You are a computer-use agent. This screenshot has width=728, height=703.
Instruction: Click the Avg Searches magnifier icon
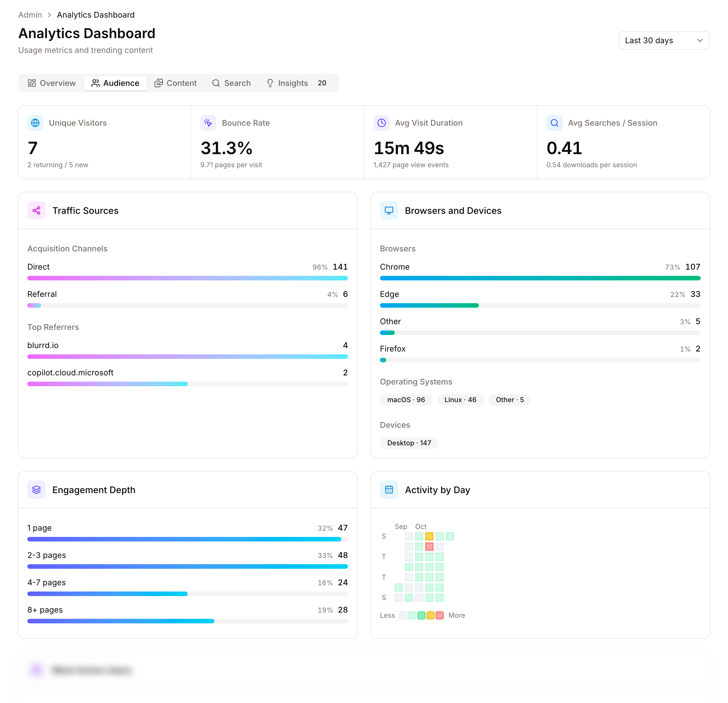click(x=554, y=123)
